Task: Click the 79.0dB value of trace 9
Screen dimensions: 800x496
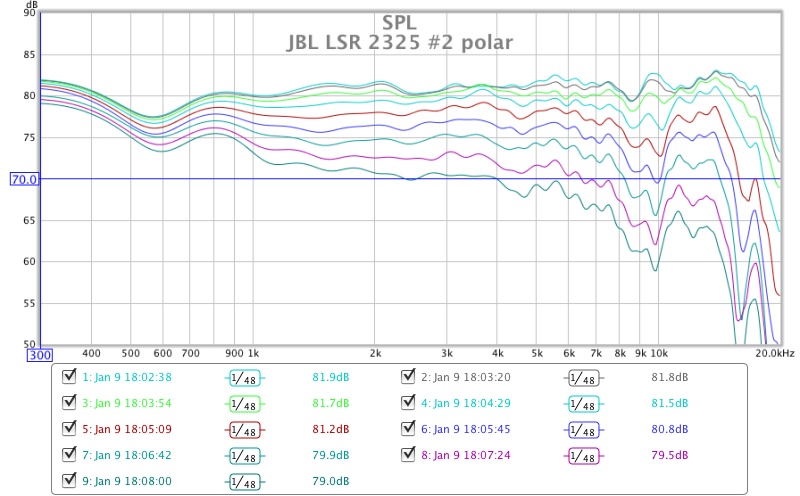Action: 331,481
